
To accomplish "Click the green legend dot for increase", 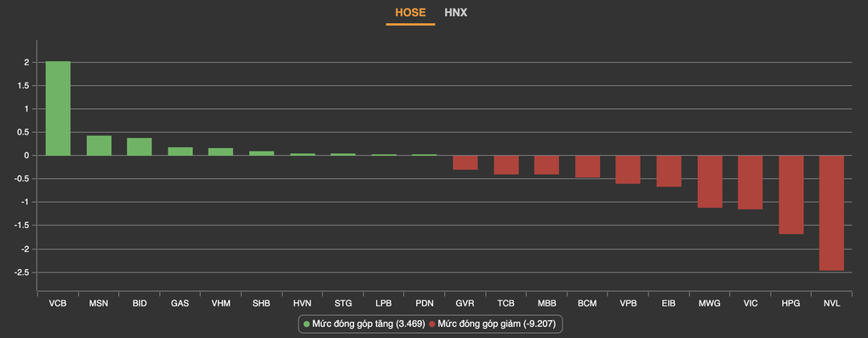I will pyautogui.click(x=307, y=324).
